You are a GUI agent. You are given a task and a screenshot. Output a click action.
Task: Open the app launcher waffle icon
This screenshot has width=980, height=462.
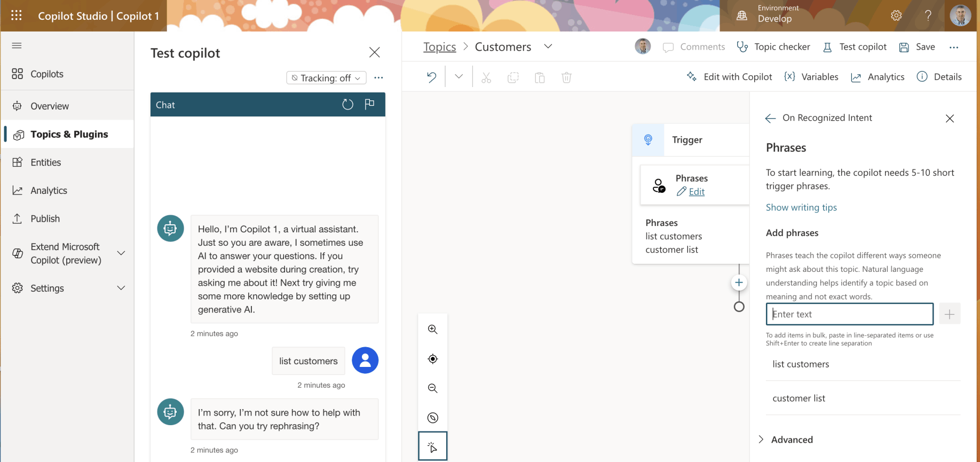17,15
